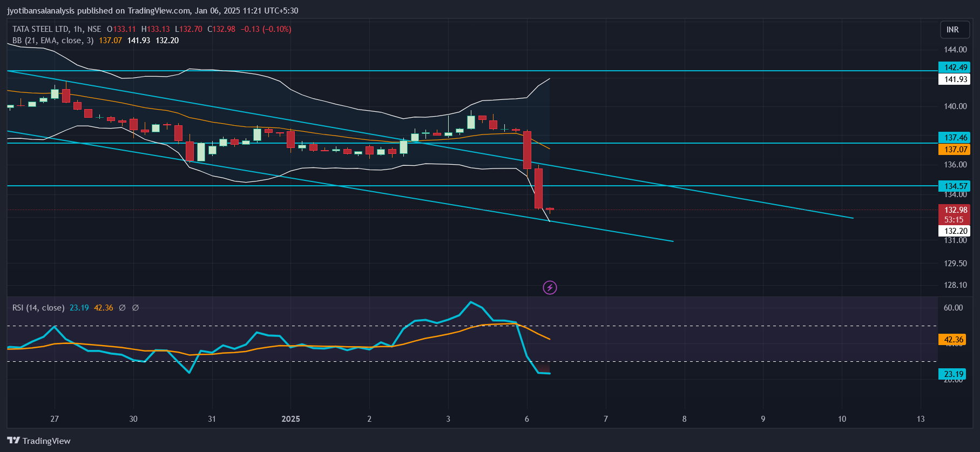This screenshot has width=980, height=452.
Task: Click the 128.10 price scale tick
Action: [955, 285]
